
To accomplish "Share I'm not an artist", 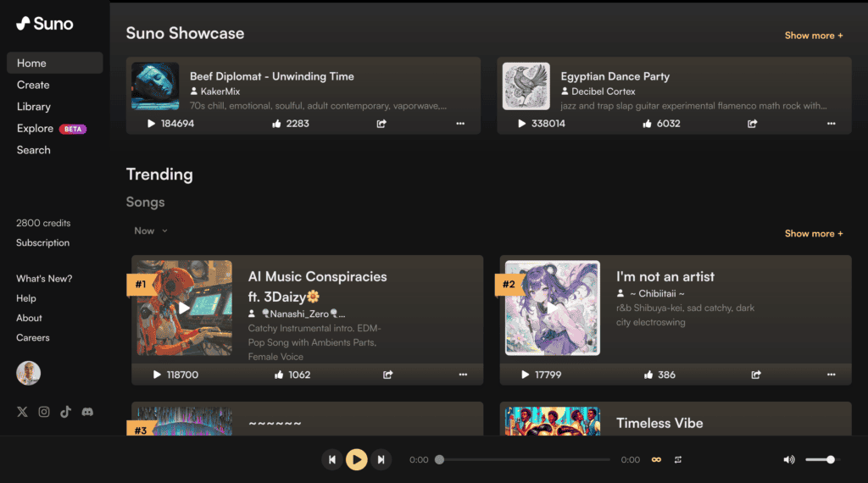I will click(756, 375).
